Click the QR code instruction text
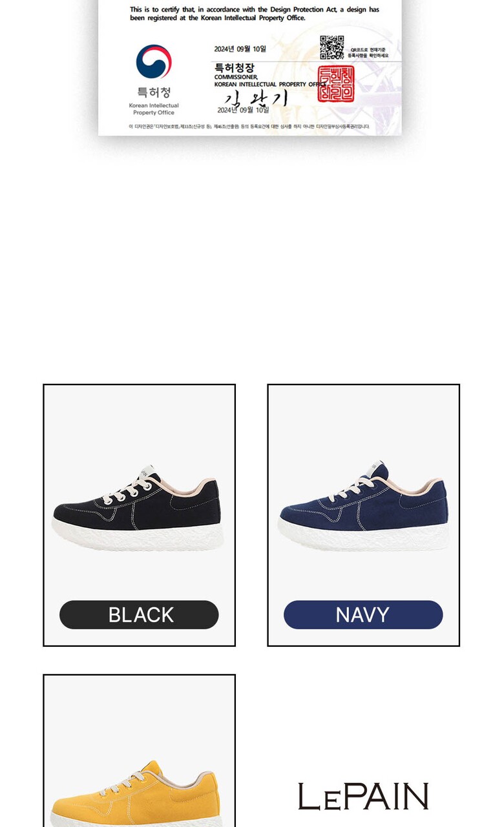 coord(369,53)
